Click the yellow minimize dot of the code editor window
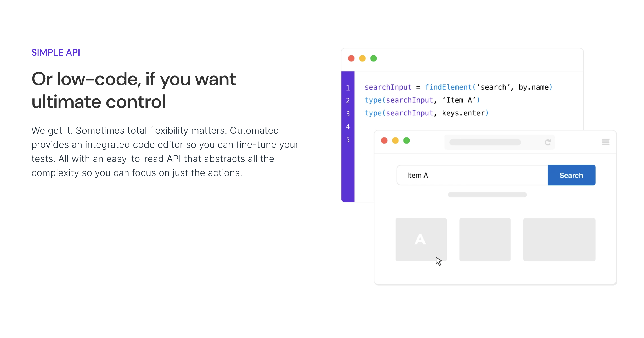This screenshot has height=338, width=644. (x=362, y=58)
